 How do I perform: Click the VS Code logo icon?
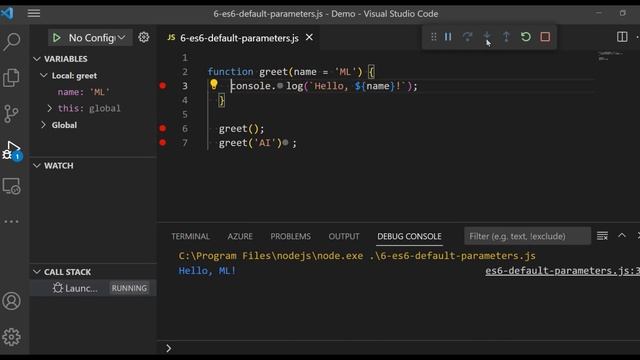pos(7,13)
